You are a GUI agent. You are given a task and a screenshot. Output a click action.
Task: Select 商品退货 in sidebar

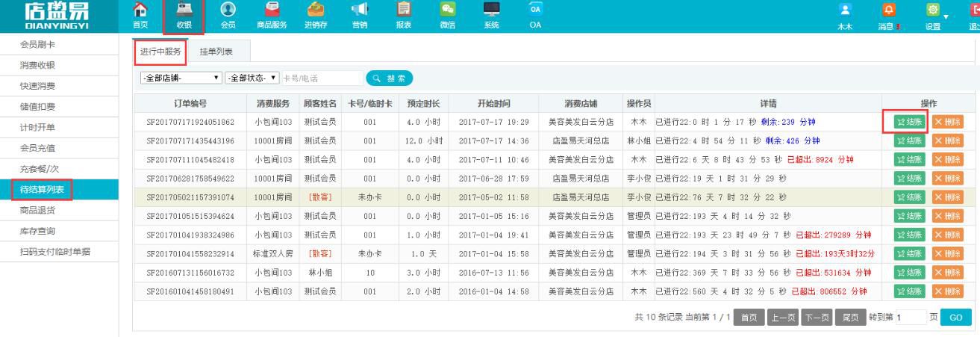59,211
